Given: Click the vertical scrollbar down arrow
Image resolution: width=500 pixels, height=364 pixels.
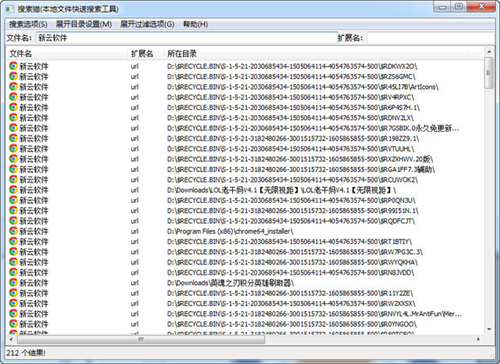Looking at the screenshot, I should tap(489, 329).
